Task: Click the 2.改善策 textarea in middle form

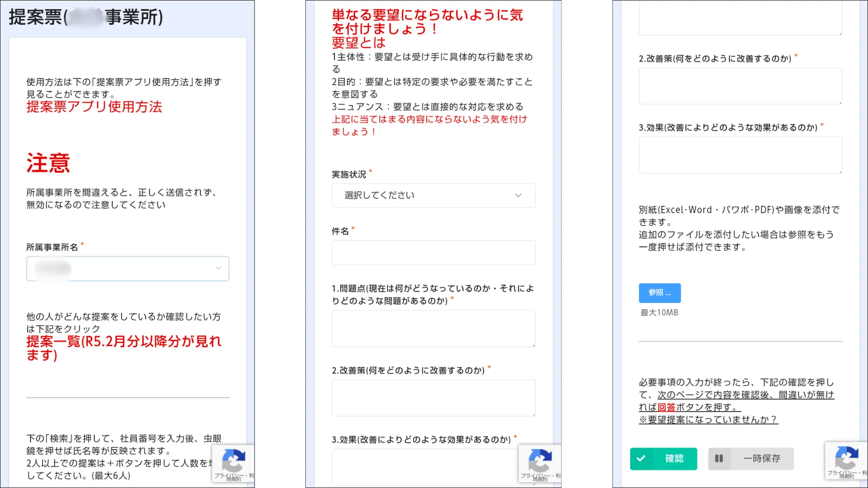Action: click(433, 398)
